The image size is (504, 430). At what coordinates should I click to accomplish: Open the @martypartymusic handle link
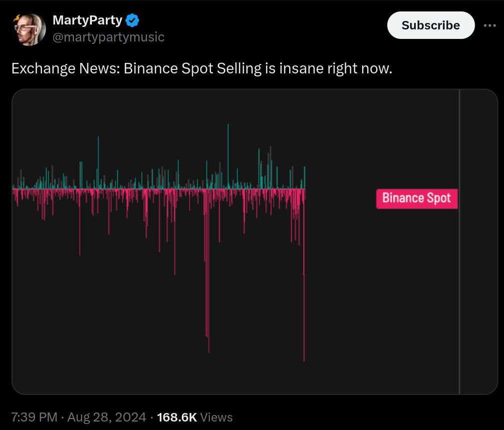coord(108,37)
